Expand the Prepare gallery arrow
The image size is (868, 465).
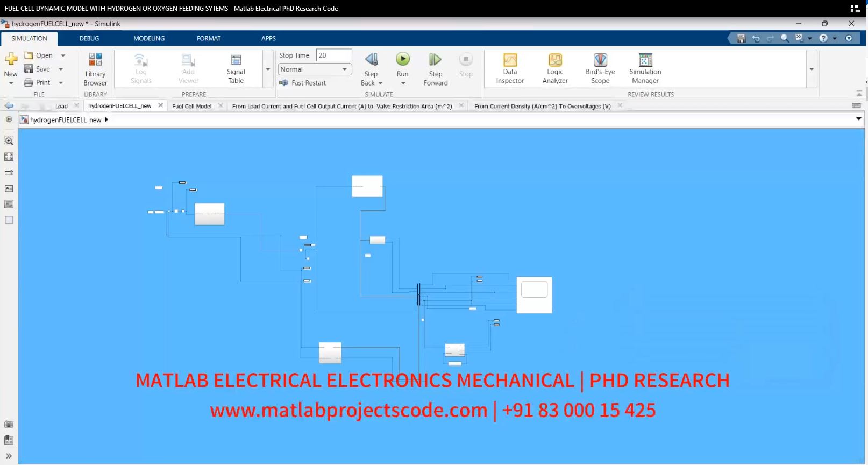(x=268, y=69)
